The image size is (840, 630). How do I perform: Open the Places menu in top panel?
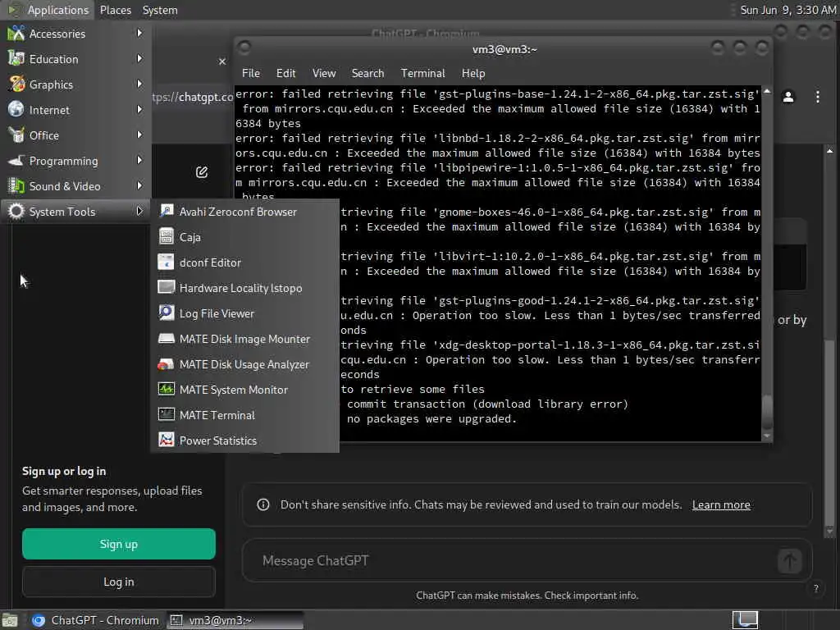tap(115, 10)
